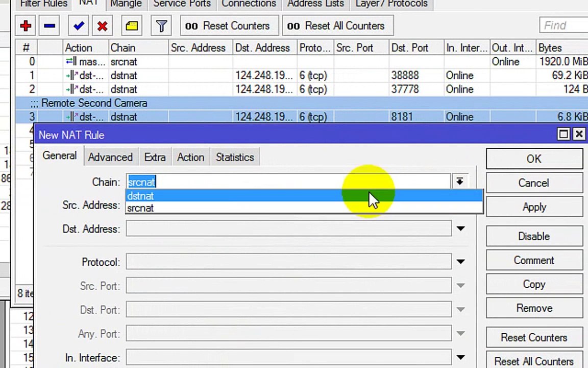This screenshot has height=368, width=588.
Task: Open the Layer7 Protocols tab
Action: pos(391,4)
